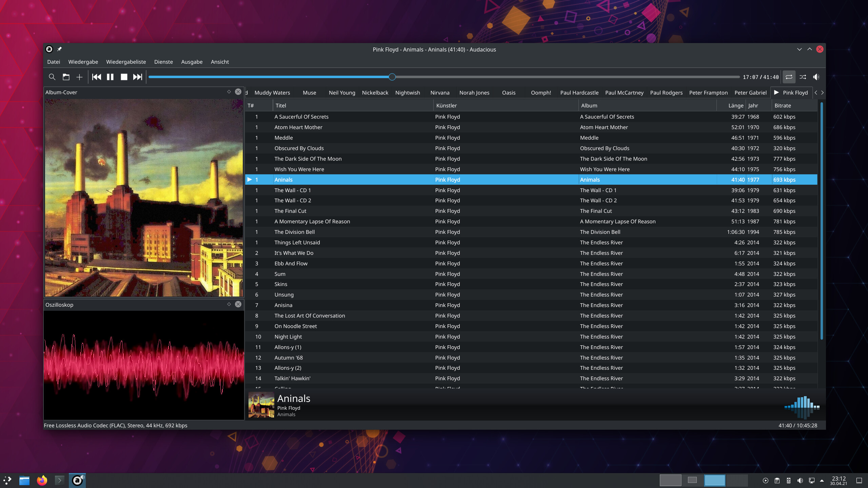Select the Pink Floyd playlist tab
The image size is (868, 488).
click(x=792, y=93)
